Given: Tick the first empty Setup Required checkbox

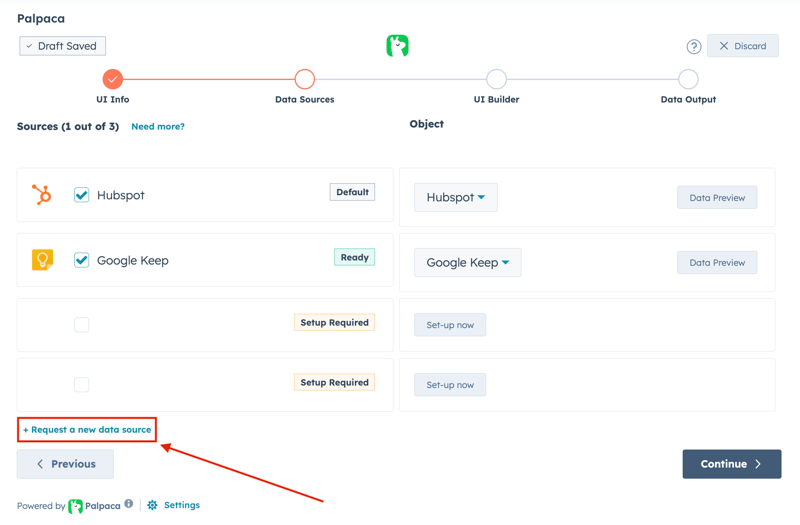Looking at the screenshot, I should pos(82,324).
